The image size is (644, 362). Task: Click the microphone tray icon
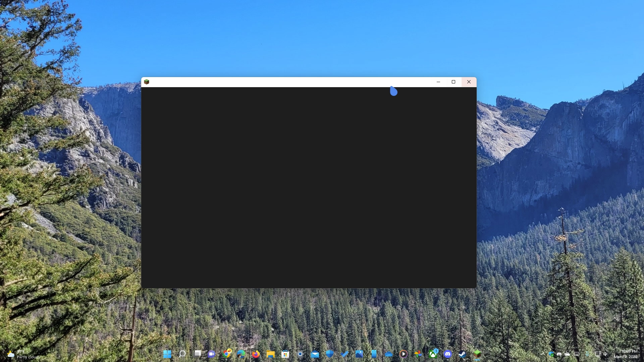[587, 354]
